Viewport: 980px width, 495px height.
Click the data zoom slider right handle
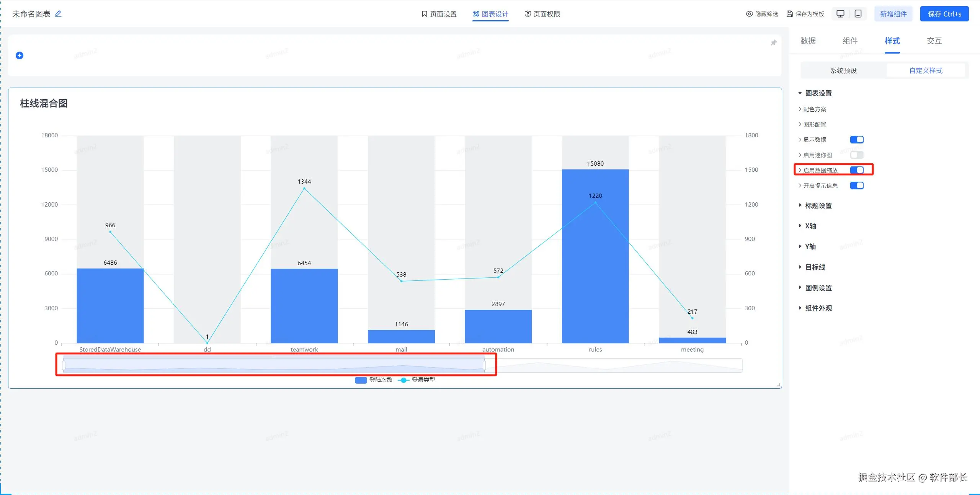pos(484,365)
